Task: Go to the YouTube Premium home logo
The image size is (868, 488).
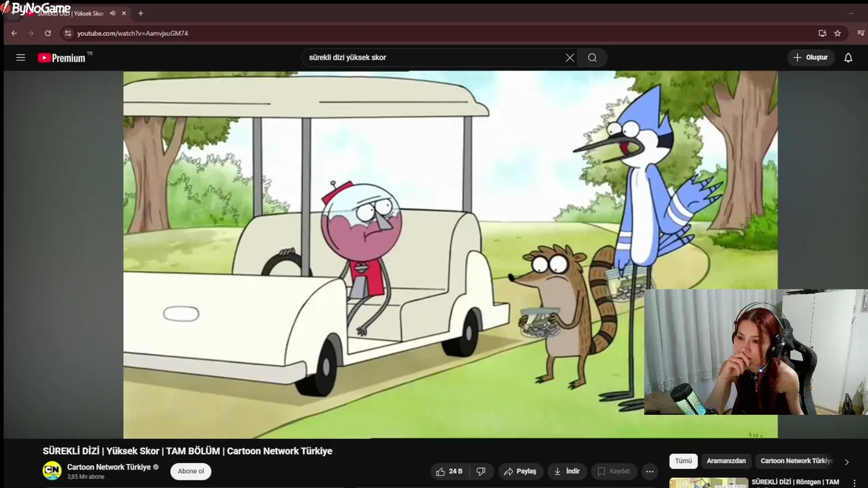Action: 65,58
